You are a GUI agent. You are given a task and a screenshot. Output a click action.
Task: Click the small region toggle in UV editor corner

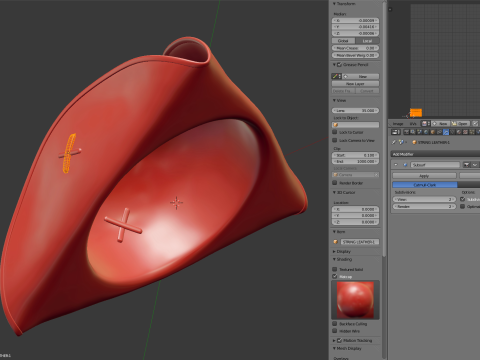click(x=390, y=9)
